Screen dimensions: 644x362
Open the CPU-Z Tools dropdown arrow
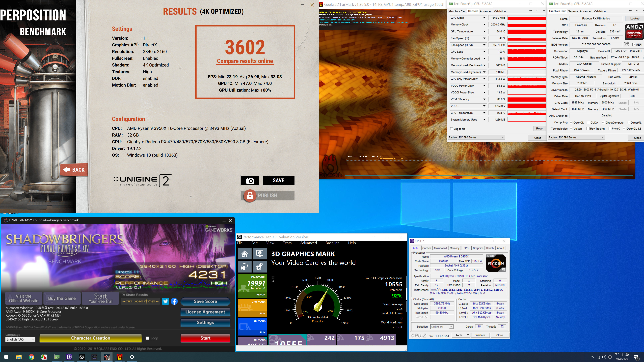(x=468, y=335)
